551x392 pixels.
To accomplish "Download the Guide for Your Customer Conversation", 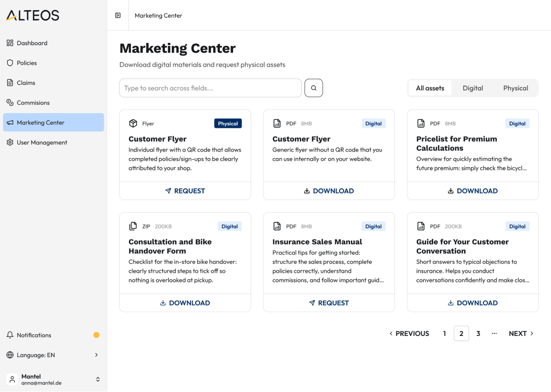I will pos(473,303).
